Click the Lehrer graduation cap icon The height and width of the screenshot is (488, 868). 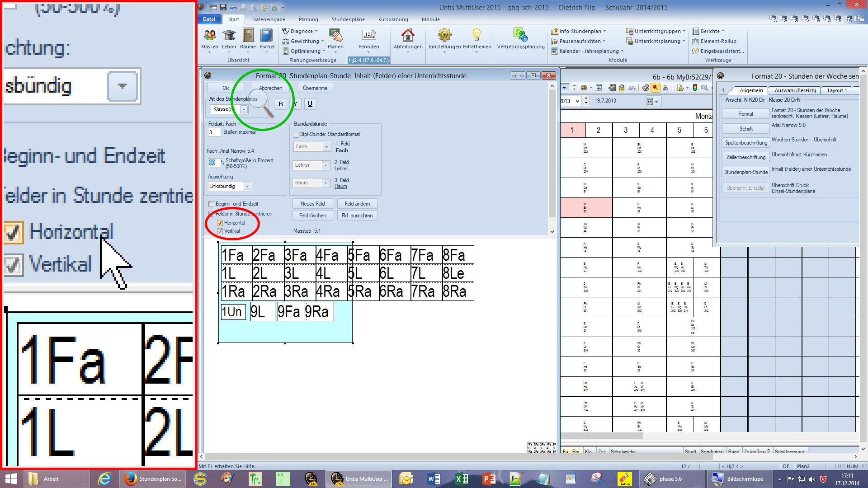click(229, 35)
